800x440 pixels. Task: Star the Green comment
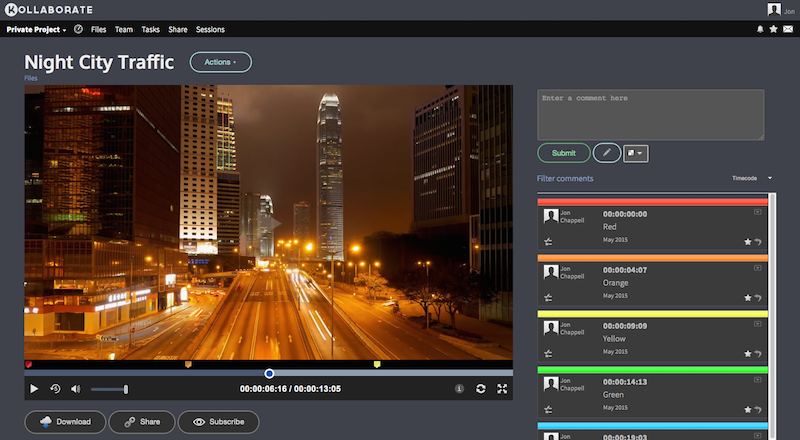[747, 409]
